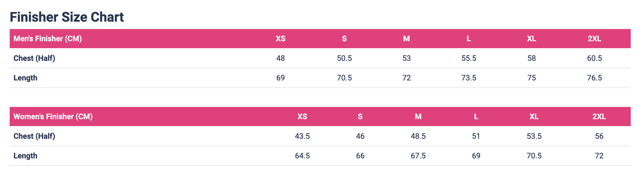Select the Men's Length row label

25,78
